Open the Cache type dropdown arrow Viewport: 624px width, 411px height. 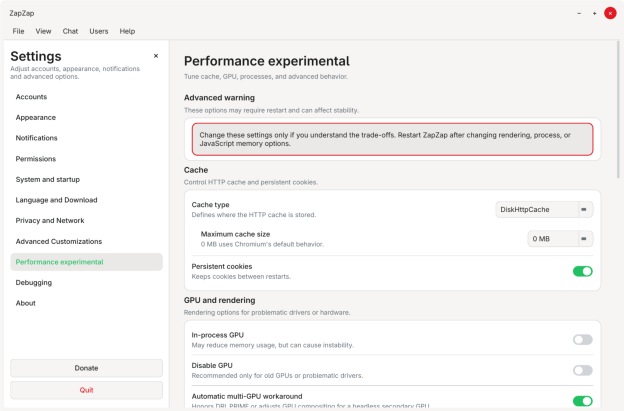tap(584, 210)
